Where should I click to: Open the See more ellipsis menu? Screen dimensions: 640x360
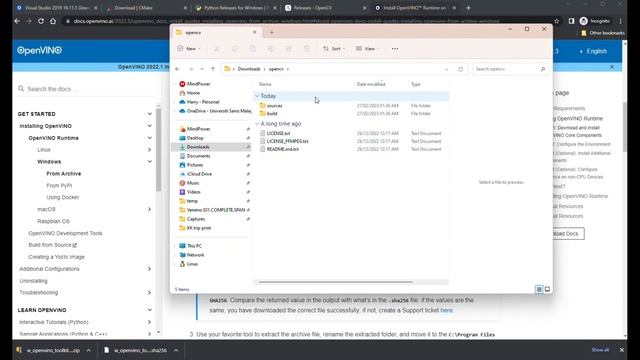click(x=395, y=49)
